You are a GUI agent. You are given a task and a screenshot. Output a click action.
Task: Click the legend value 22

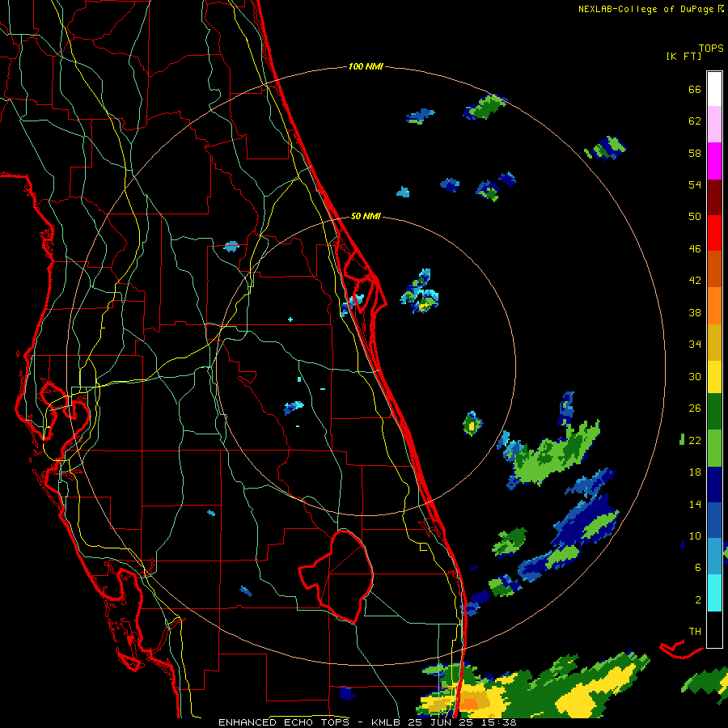[695, 440]
